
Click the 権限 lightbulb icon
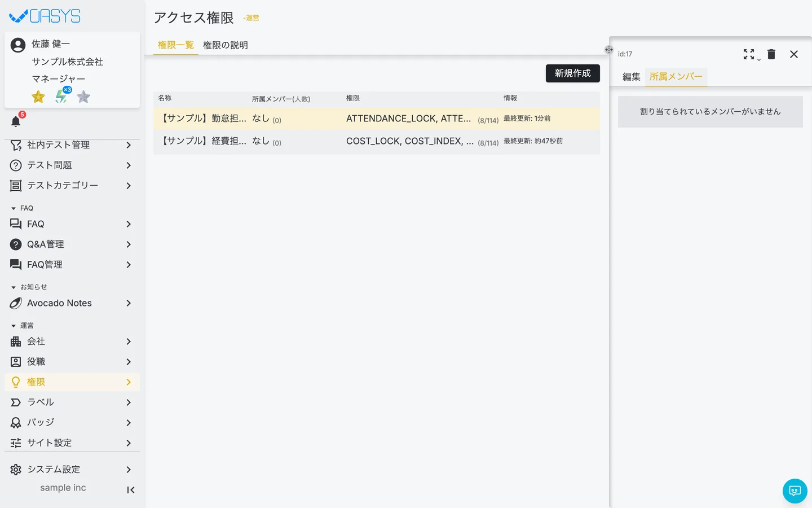[16, 382]
